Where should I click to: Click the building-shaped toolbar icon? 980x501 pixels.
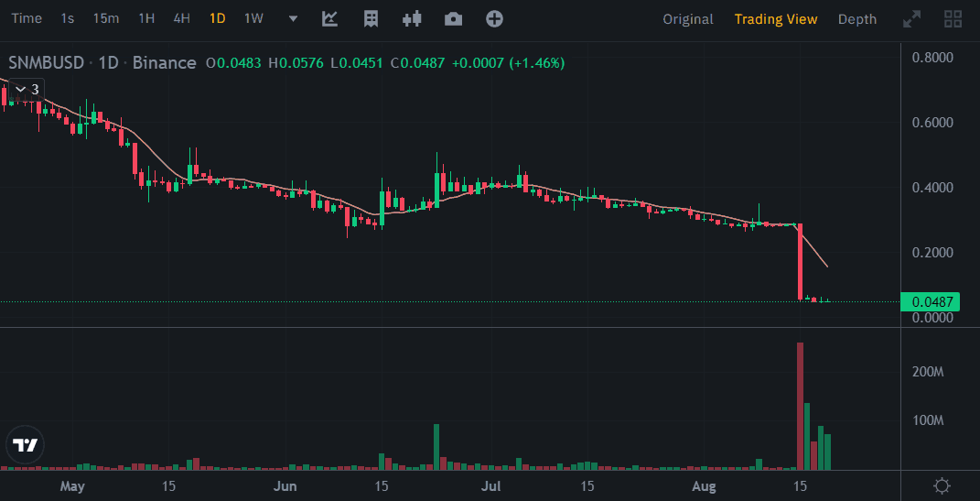pos(371,18)
